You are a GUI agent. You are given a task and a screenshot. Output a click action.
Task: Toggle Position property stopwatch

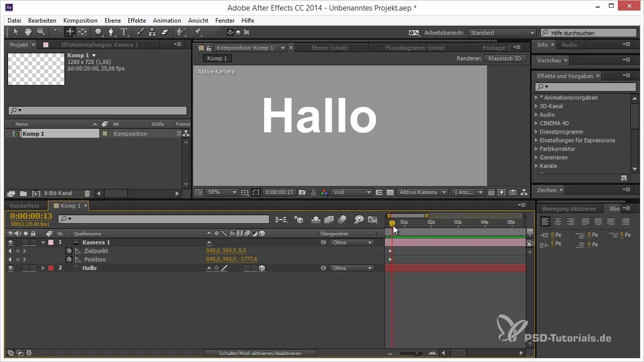point(69,259)
